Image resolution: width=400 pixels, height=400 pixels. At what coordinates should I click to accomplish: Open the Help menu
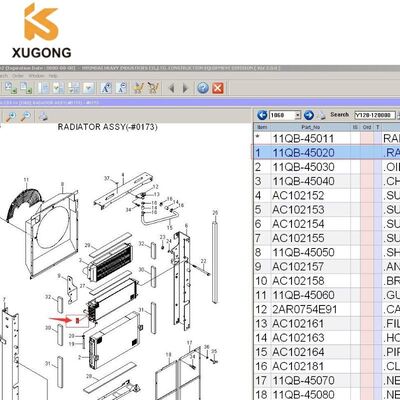pyautogui.click(x=53, y=76)
